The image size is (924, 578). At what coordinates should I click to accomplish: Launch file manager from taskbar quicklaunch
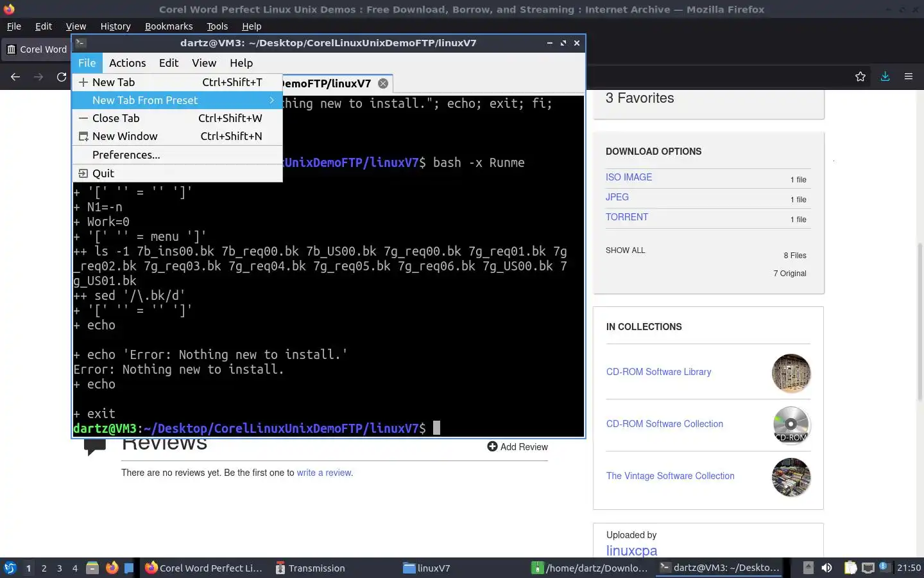tap(92, 568)
